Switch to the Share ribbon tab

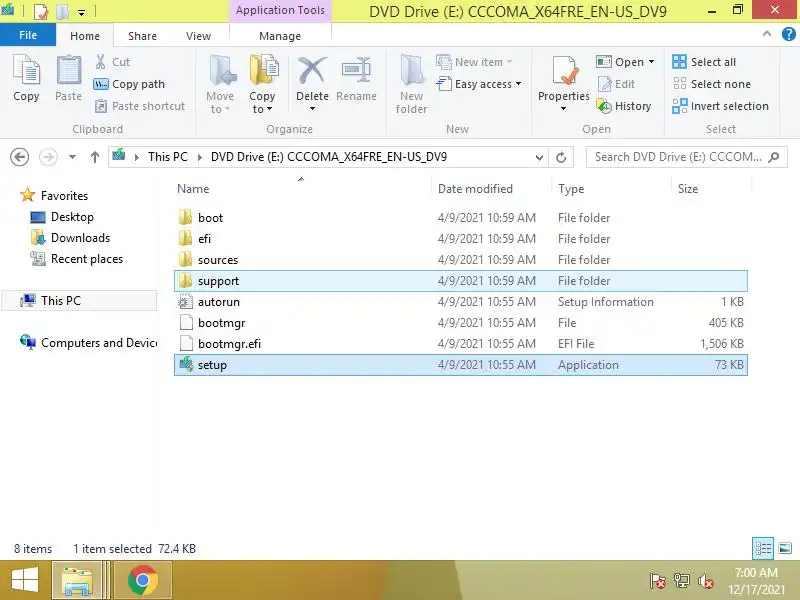pyautogui.click(x=142, y=36)
